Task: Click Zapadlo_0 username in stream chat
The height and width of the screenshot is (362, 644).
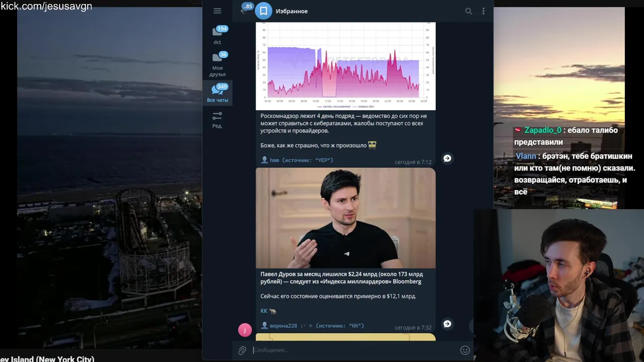Action: [x=542, y=130]
